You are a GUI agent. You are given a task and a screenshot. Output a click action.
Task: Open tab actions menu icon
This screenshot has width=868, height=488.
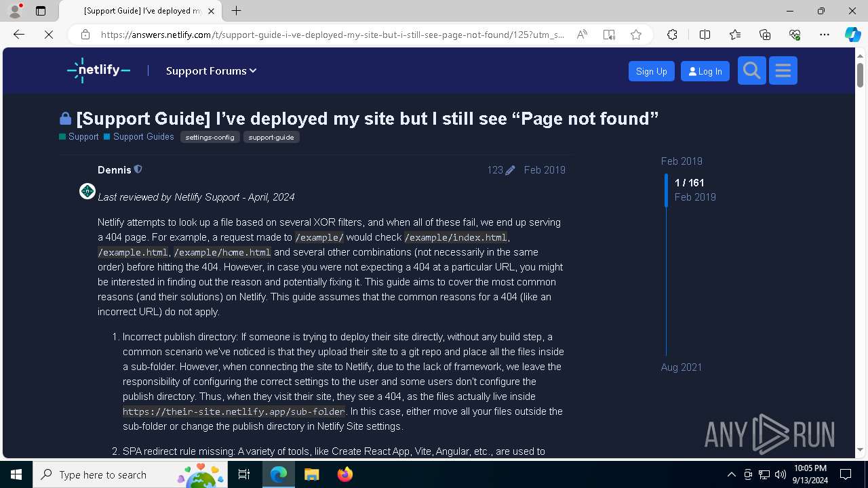pos(41,11)
